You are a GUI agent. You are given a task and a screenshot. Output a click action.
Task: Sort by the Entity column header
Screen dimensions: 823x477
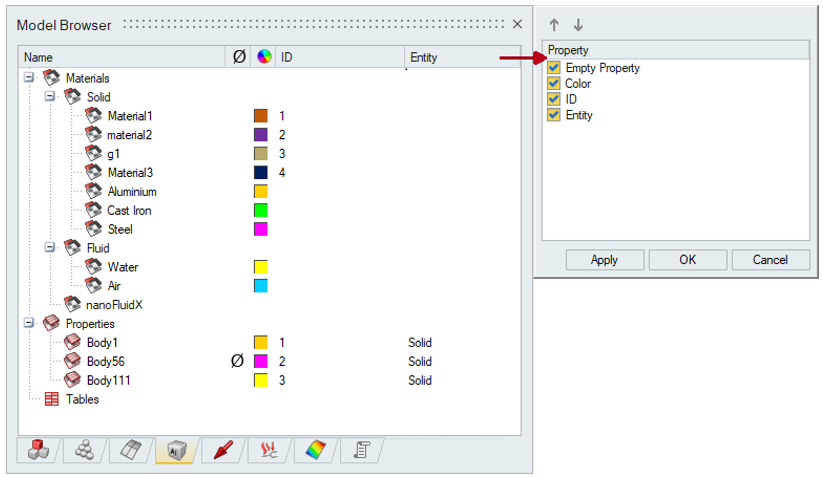[x=462, y=57]
